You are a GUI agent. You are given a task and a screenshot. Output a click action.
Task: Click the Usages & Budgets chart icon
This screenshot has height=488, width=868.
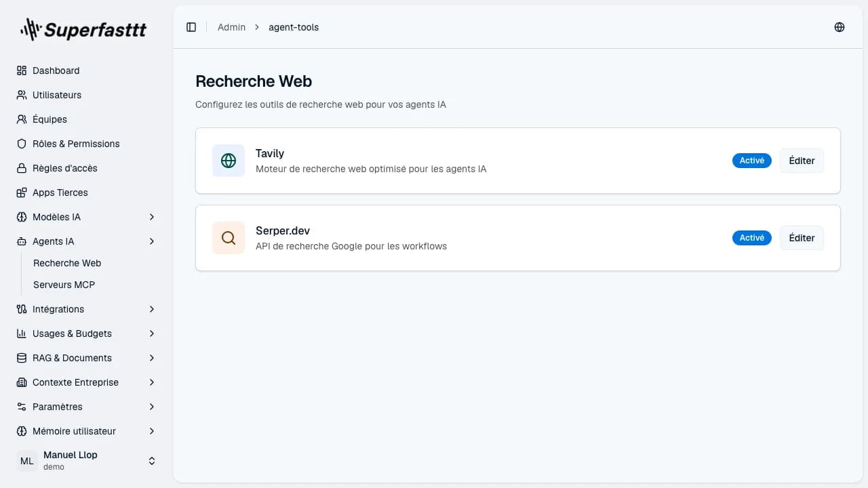coord(22,333)
